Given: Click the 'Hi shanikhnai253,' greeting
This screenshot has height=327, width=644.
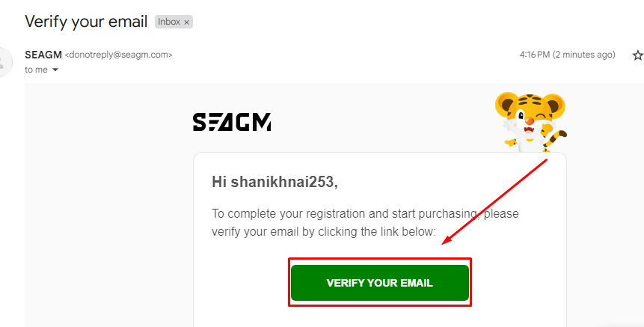Looking at the screenshot, I should pos(275,181).
